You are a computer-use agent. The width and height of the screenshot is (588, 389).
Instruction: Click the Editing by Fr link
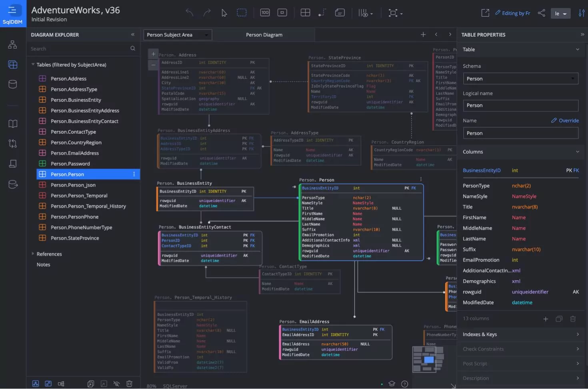tap(512, 13)
